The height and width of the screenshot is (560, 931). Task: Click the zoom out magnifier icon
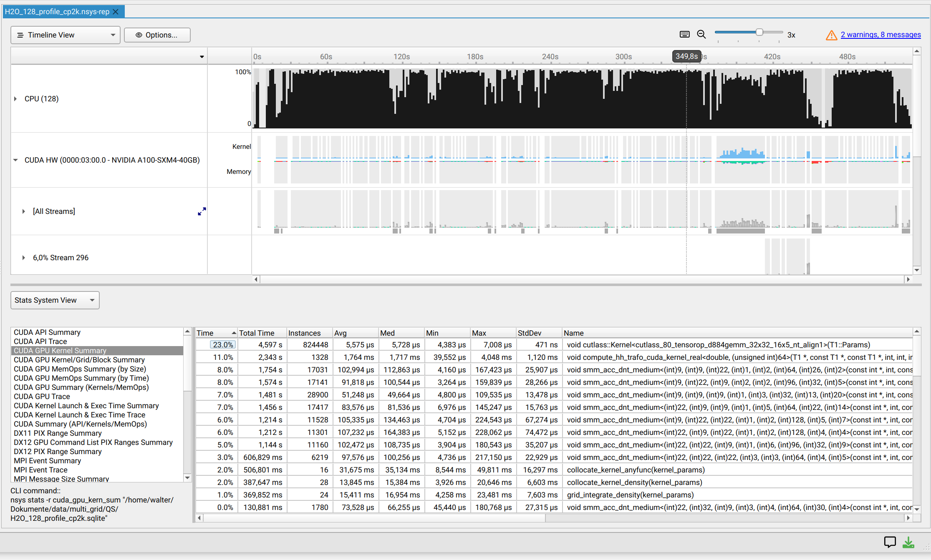tap(701, 35)
